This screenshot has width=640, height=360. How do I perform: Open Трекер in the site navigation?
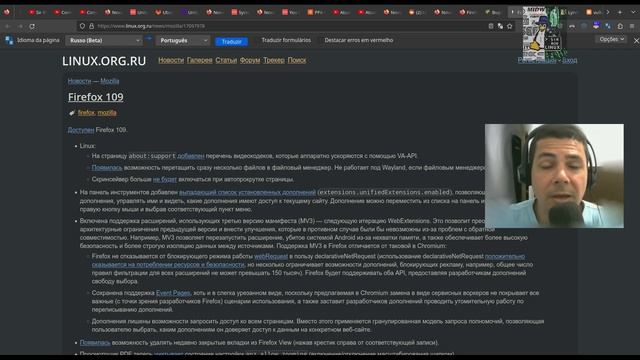274,60
